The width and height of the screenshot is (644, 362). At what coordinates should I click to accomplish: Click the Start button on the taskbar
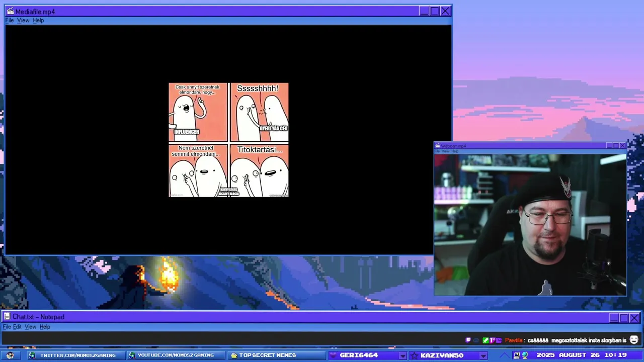click(x=10, y=355)
